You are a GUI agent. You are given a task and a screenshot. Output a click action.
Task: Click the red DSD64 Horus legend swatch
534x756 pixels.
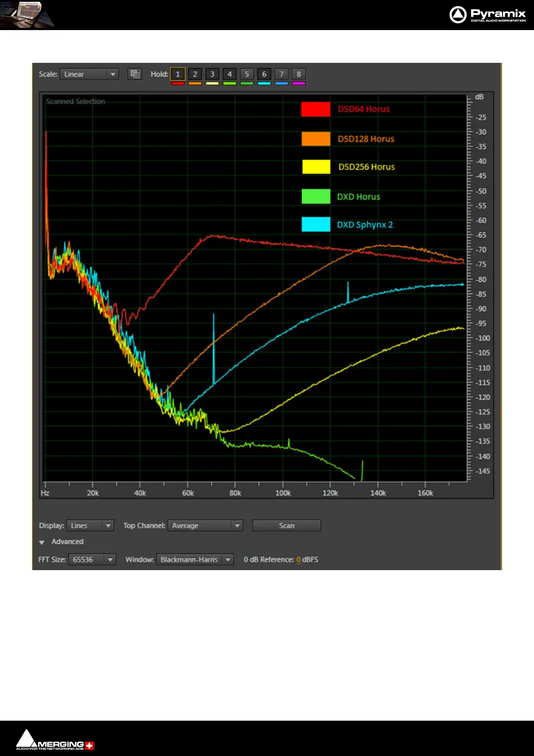(315, 109)
